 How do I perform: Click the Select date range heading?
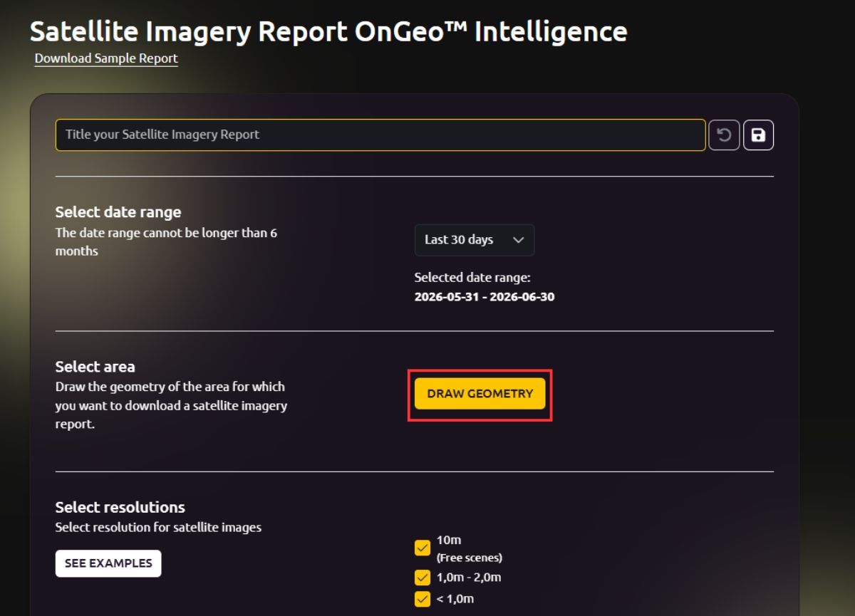118,212
